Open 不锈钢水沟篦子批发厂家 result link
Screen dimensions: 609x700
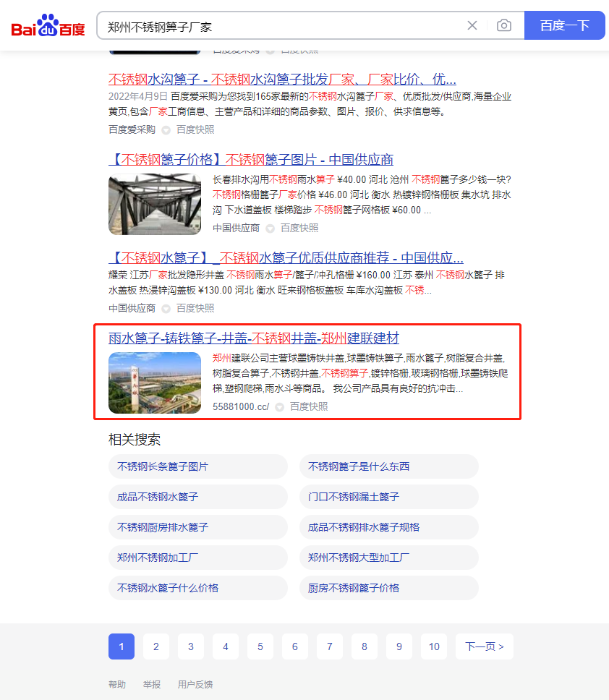click(x=282, y=80)
